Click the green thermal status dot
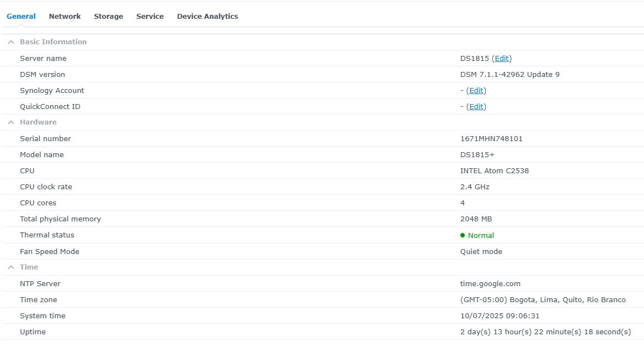The height and width of the screenshot is (352, 644). pos(463,235)
